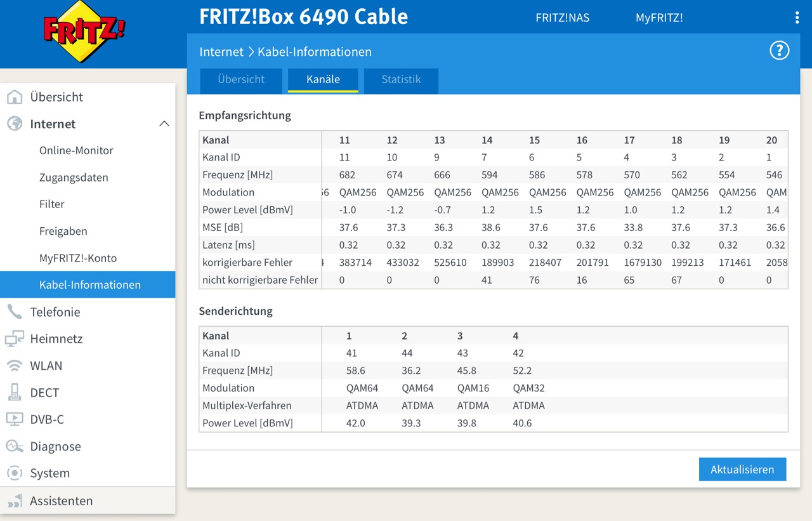Click upstream frequency 58.6
Image resolution: width=812 pixels, height=521 pixels.
point(355,370)
